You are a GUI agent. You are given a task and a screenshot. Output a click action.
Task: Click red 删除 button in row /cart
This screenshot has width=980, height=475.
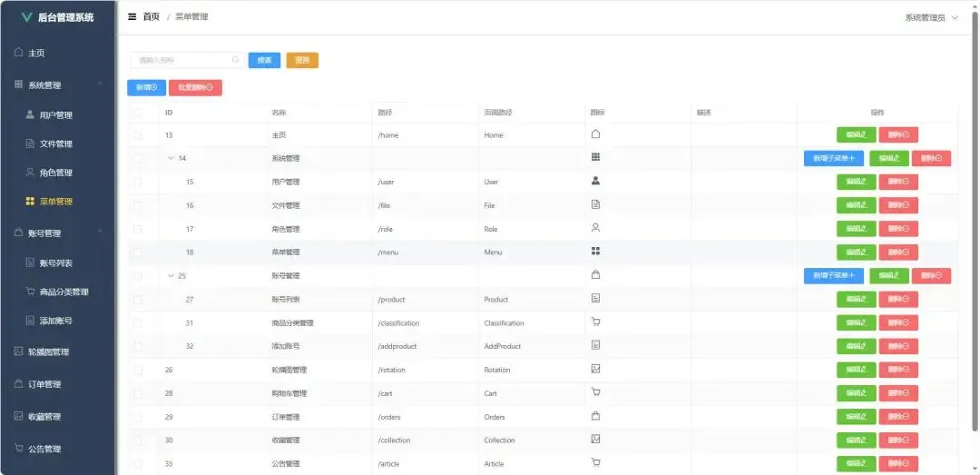point(898,393)
